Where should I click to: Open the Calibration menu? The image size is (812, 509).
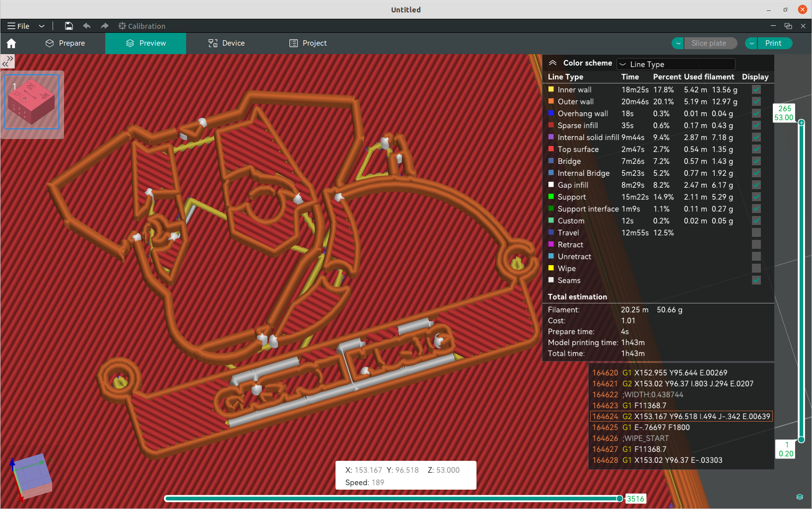pyautogui.click(x=142, y=26)
